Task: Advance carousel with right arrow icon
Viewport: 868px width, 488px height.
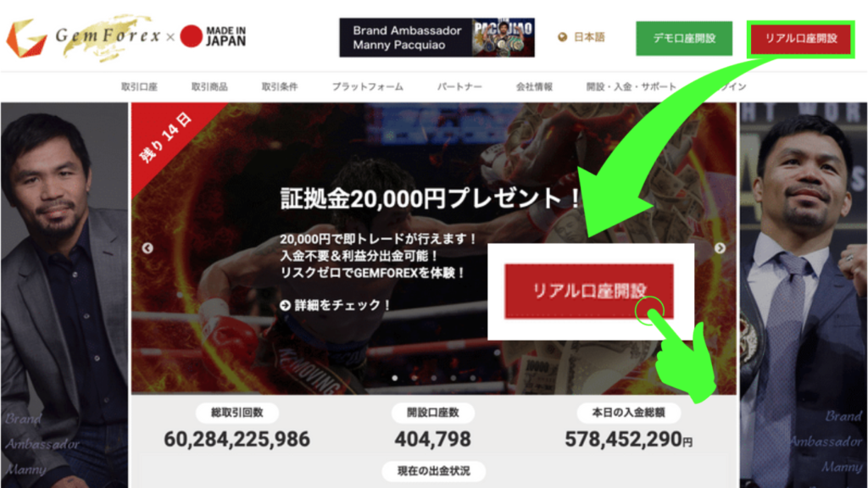Action: click(x=720, y=248)
